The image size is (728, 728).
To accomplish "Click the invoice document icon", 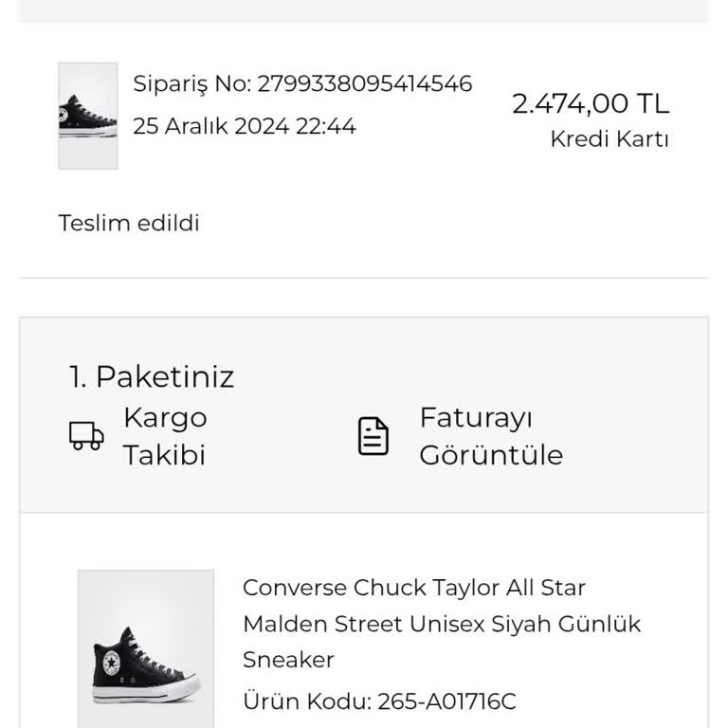I will 373,436.
